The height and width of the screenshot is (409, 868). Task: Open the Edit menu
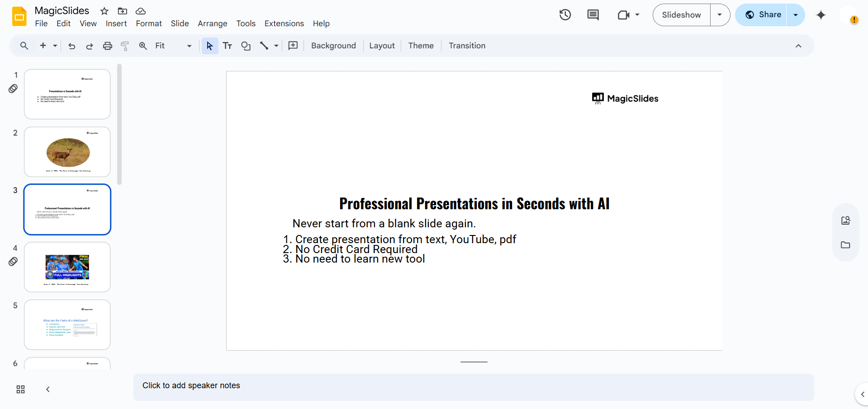[x=63, y=24]
